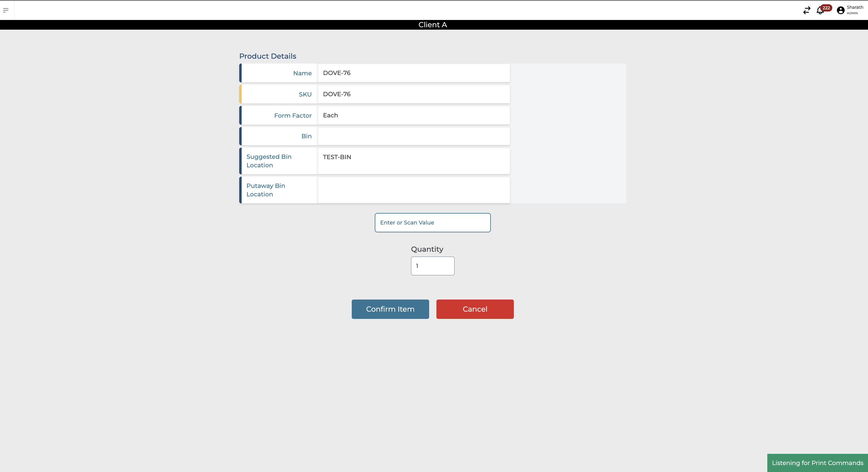This screenshot has width=868, height=472.
Task: Click the Product Details heading
Action: (x=268, y=56)
